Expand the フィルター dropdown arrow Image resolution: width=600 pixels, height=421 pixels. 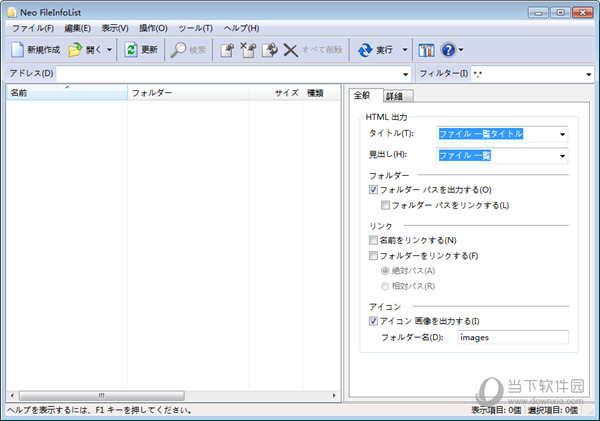[589, 74]
